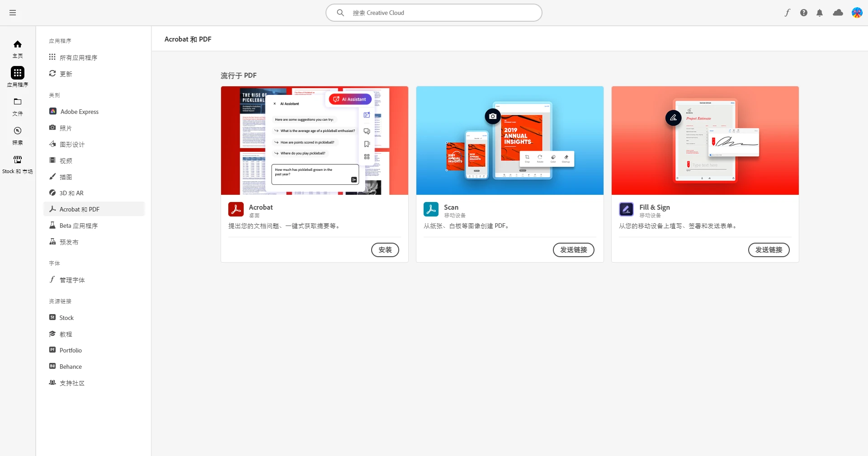
Task: Open the 视频 category
Action: [94, 160]
